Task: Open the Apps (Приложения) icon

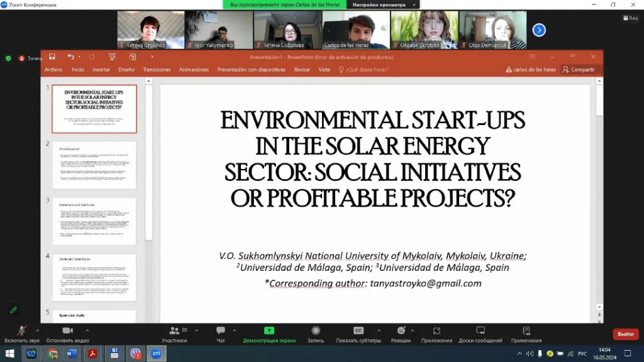Action: coord(436,331)
